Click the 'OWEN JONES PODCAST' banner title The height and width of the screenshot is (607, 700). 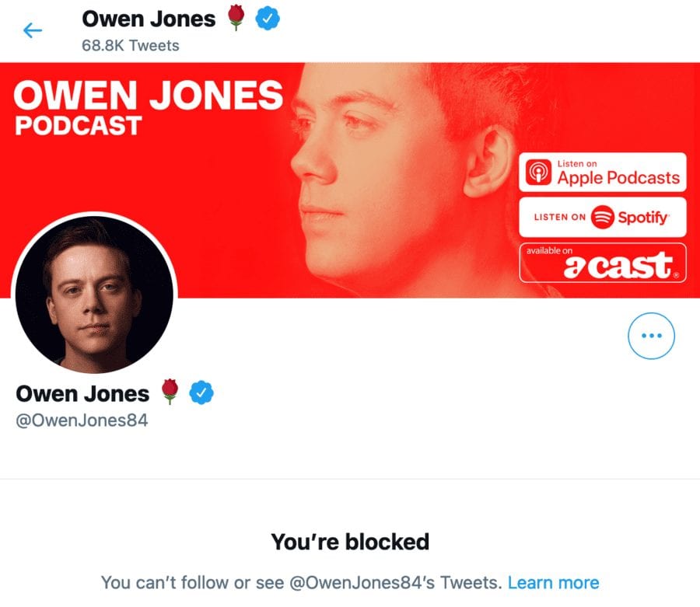(148, 107)
